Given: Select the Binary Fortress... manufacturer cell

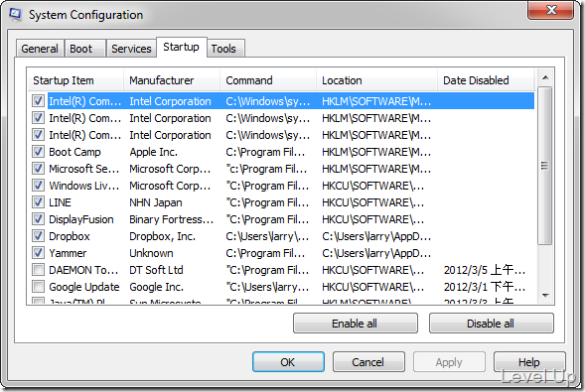Looking at the screenshot, I should click(x=171, y=219).
